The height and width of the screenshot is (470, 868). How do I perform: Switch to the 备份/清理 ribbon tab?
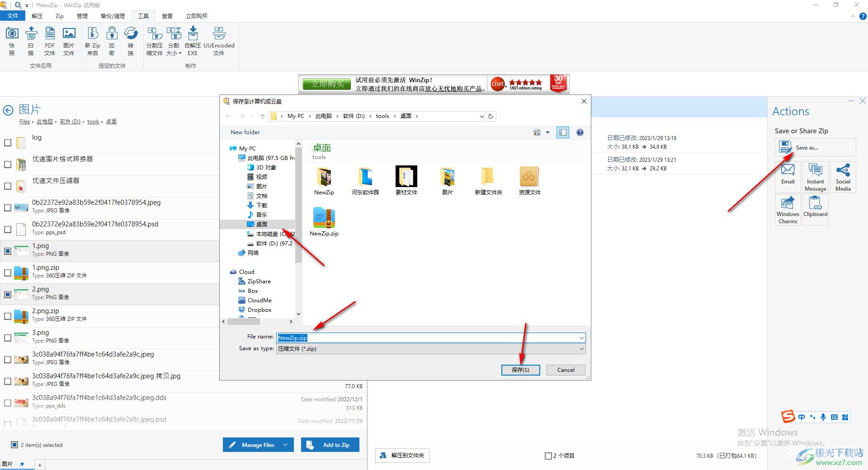click(113, 16)
